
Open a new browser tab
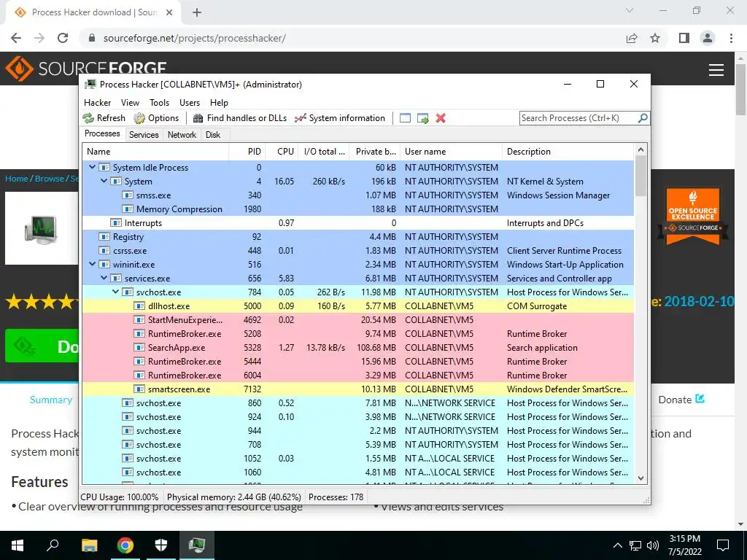(197, 12)
